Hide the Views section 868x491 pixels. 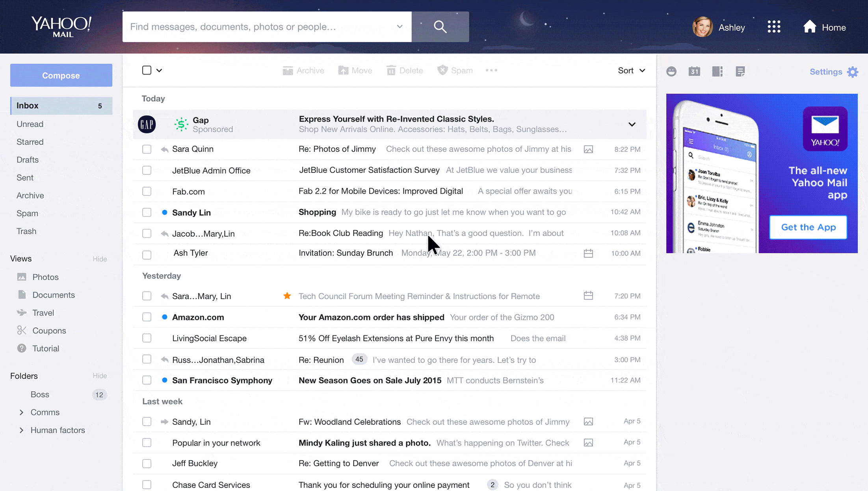[x=100, y=259]
